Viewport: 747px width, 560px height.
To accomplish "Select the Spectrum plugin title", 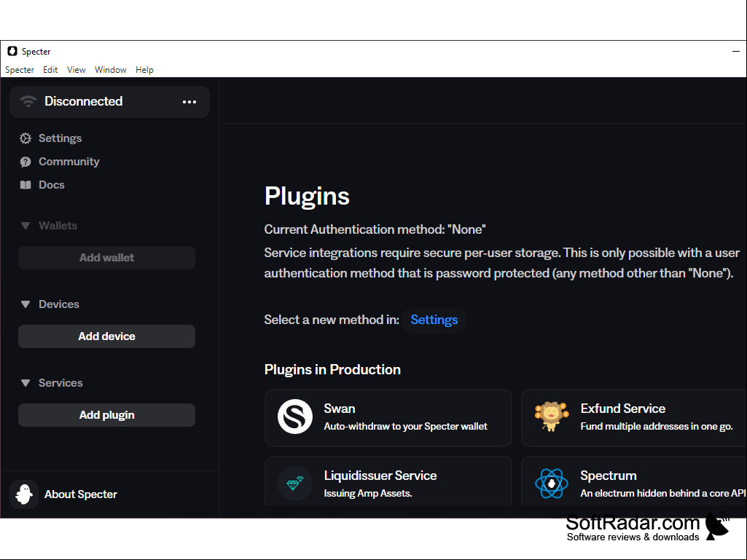I will point(609,476).
